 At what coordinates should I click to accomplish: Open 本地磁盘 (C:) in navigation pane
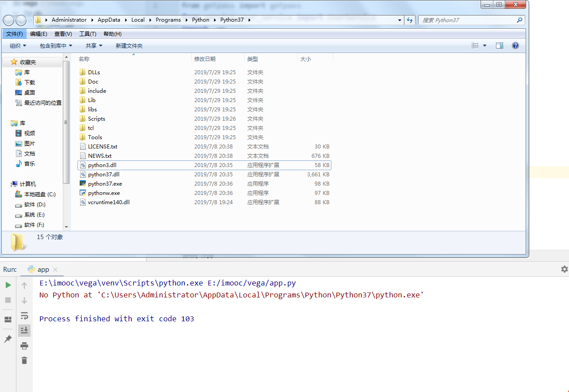pyautogui.click(x=40, y=194)
